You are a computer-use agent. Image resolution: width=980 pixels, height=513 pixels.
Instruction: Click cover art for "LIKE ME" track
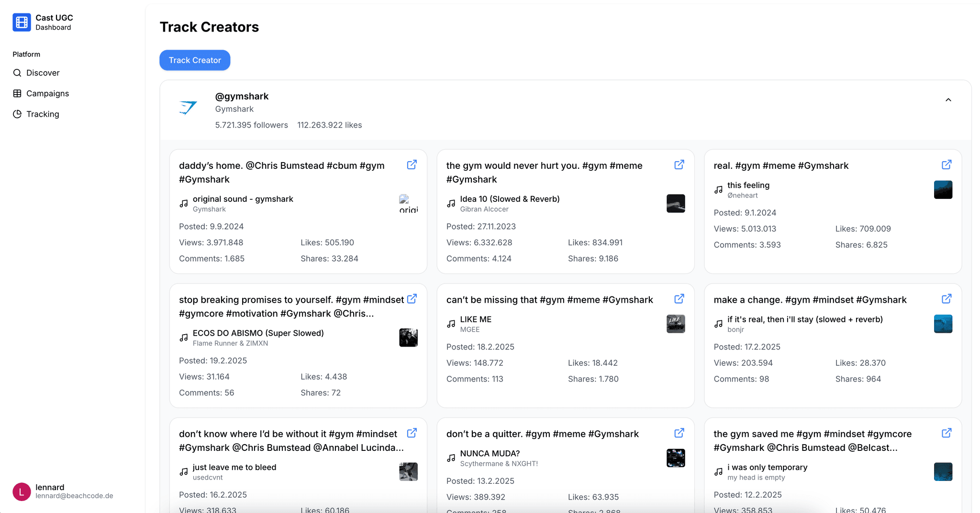[676, 324]
